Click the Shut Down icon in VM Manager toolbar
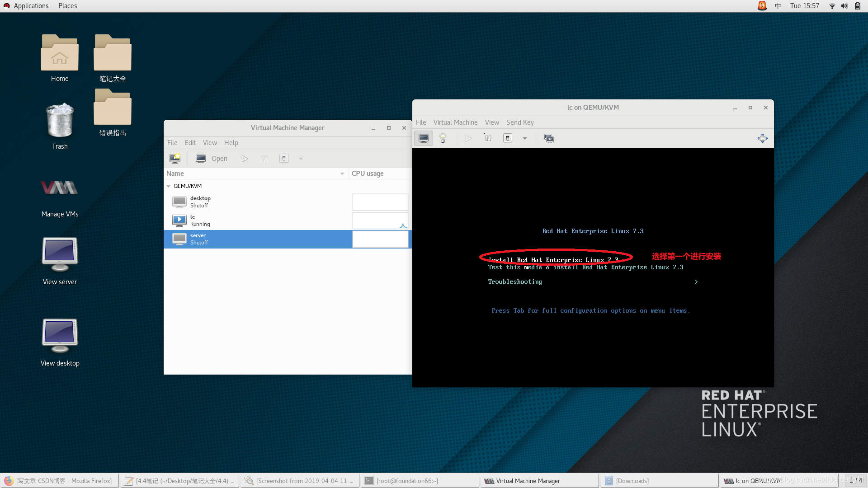This screenshot has width=868, height=488. [x=284, y=159]
